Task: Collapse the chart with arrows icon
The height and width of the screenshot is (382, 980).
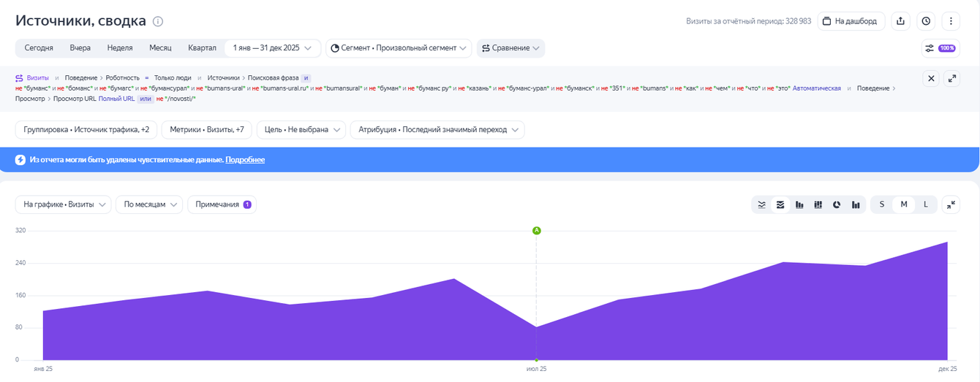Action: coord(951,205)
